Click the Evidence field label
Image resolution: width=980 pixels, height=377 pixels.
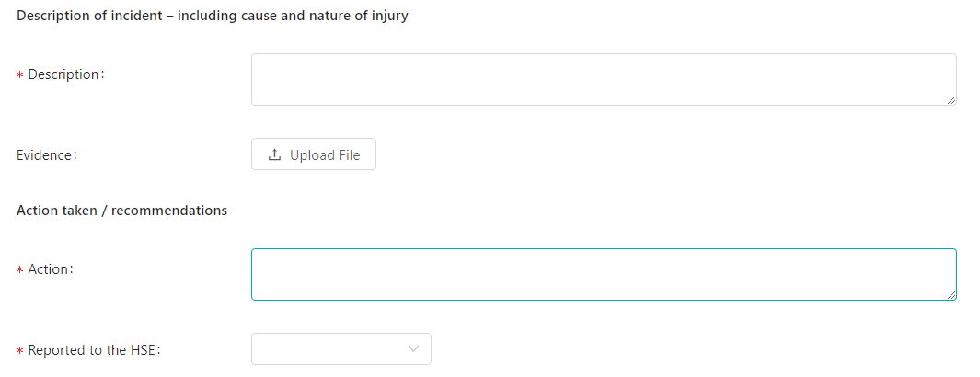47,155
